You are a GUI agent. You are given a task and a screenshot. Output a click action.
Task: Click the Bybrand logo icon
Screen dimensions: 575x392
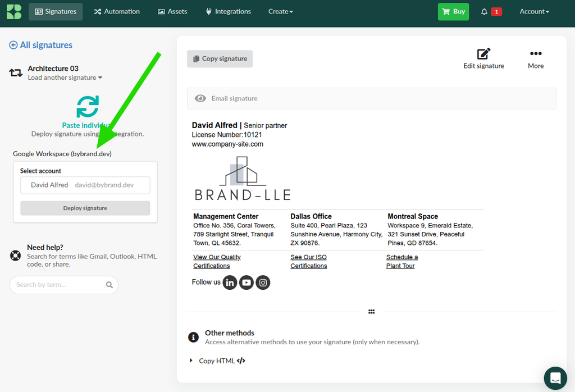click(14, 11)
